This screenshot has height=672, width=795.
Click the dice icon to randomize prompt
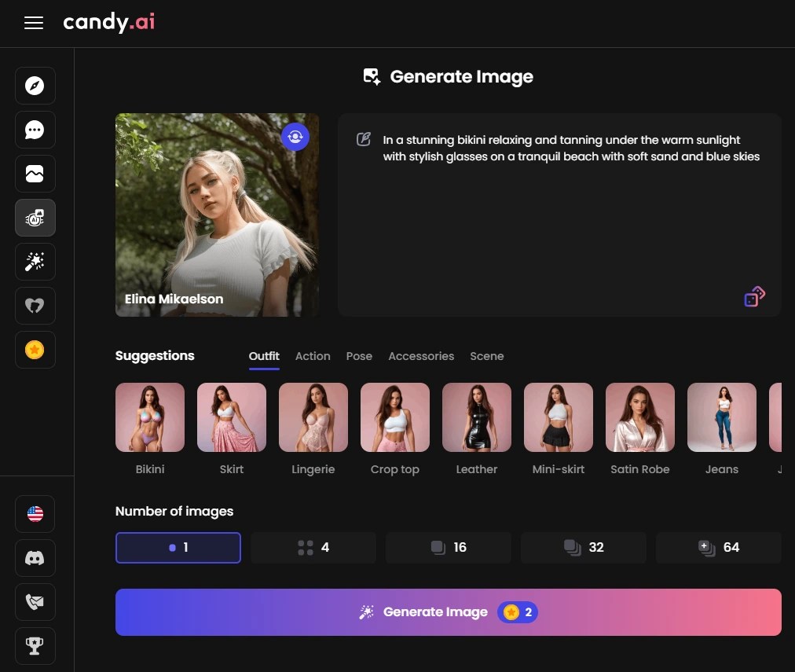[x=753, y=296]
